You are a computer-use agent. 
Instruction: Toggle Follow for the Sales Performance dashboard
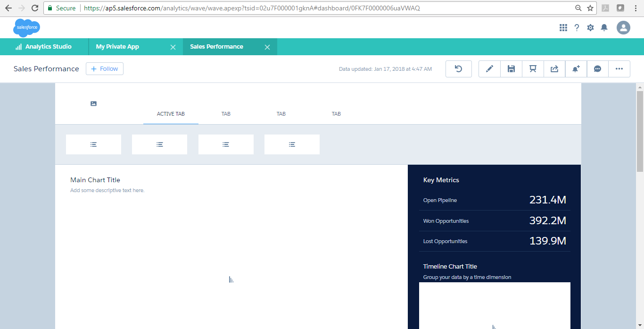tap(104, 68)
